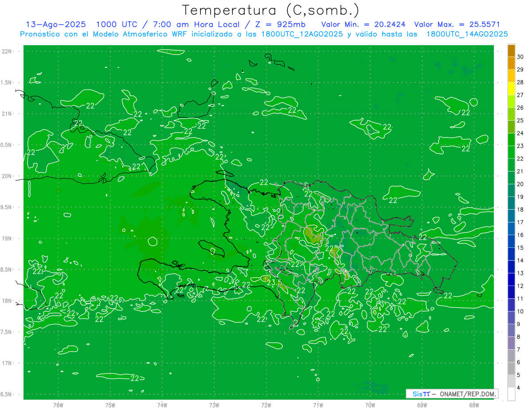Click the "20N" latitude axis label
The height and width of the screenshot is (411, 532).
pyautogui.click(x=8, y=176)
